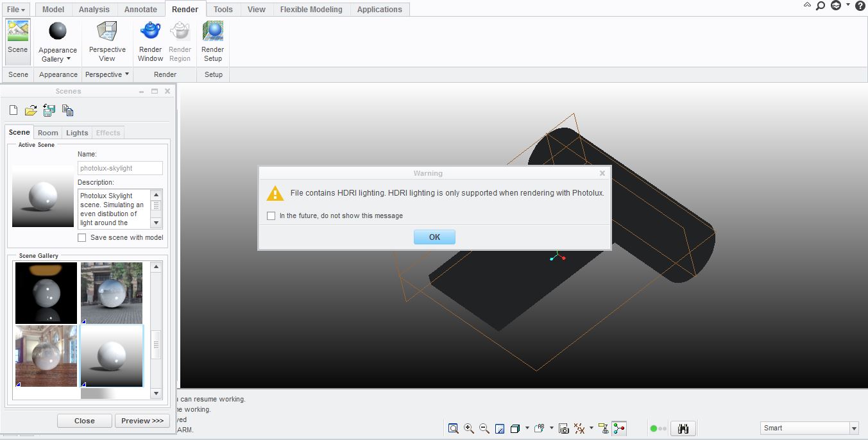Click the scene Name input field
The width and height of the screenshot is (868, 440).
120,168
